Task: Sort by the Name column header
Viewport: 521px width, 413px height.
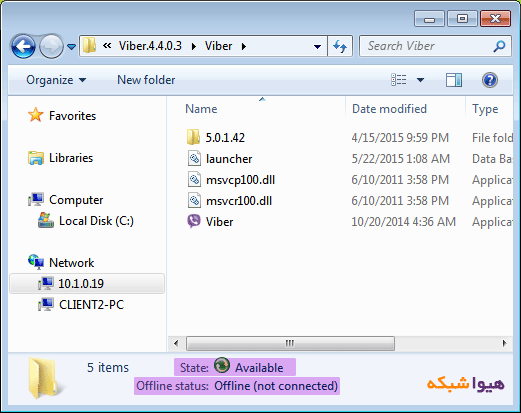Action: [x=201, y=109]
